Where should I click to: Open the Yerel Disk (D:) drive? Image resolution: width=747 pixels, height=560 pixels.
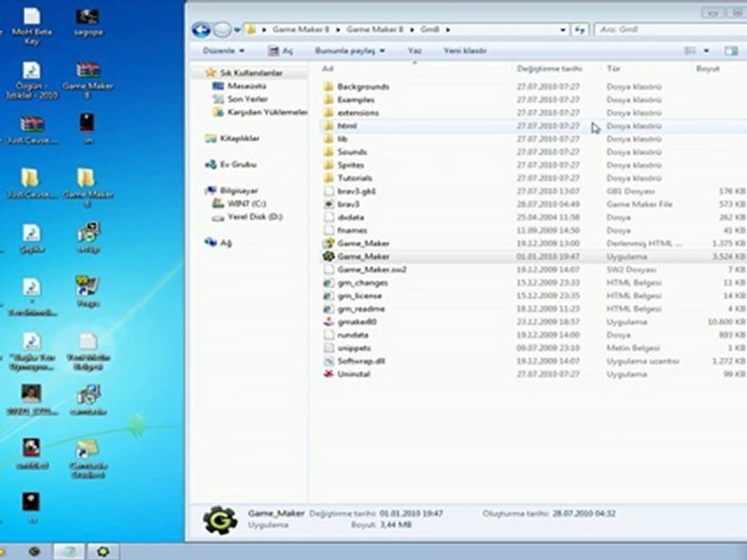coord(254,217)
